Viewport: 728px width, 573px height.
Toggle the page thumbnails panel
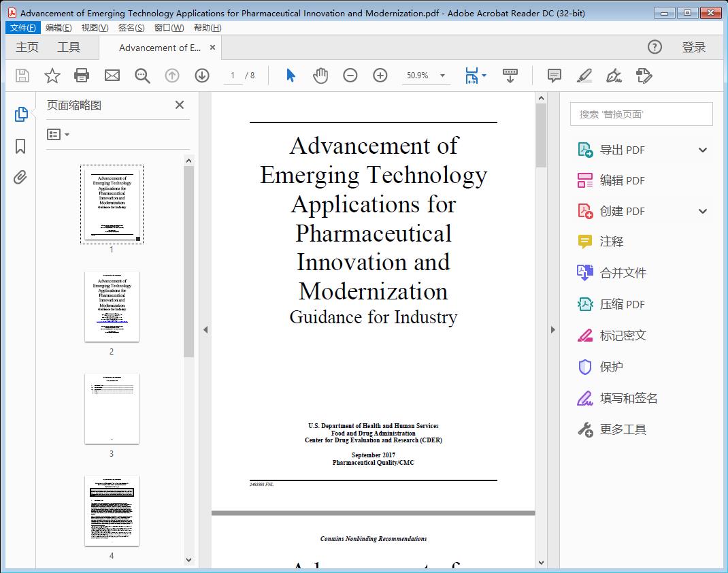[20, 114]
